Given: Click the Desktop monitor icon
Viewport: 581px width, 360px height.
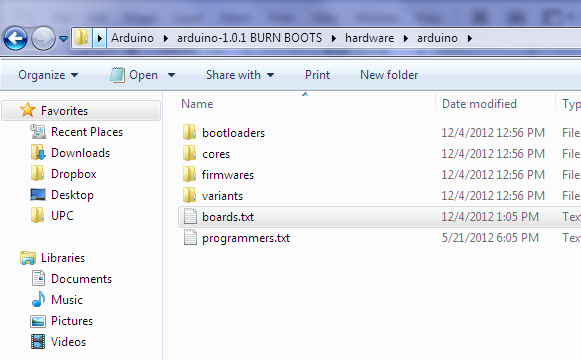Looking at the screenshot, I should click(x=38, y=195).
